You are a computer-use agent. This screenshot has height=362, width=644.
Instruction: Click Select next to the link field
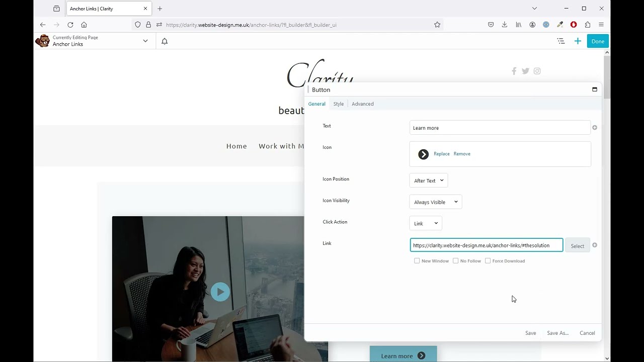click(578, 246)
